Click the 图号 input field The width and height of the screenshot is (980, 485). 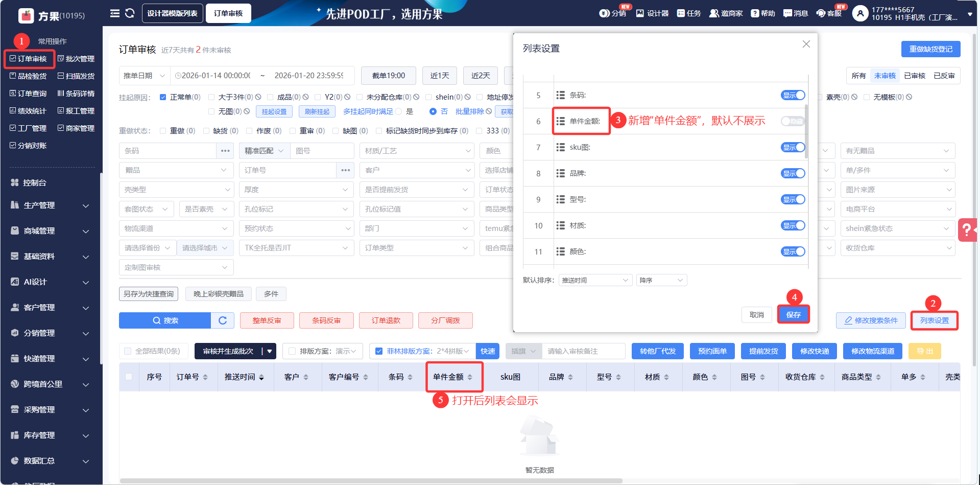pos(322,151)
